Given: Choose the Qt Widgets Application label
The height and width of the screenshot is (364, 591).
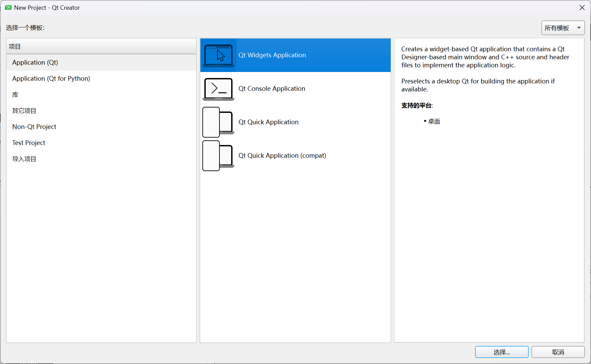Looking at the screenshot, I should point(272,55).
